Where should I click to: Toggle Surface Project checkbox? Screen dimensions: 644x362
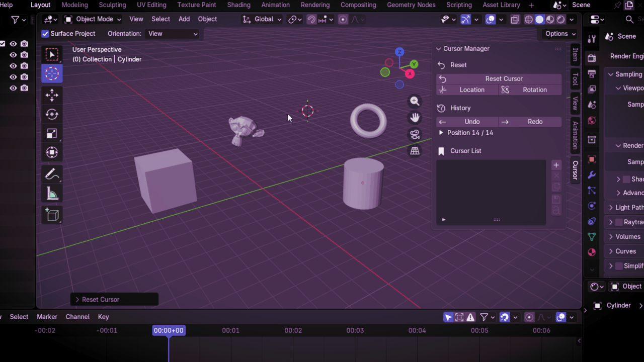(x=45, y=34)
